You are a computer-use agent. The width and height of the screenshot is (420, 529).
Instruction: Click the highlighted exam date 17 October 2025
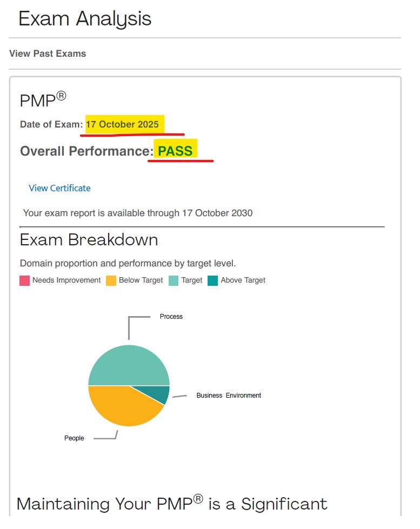(122, 124)
